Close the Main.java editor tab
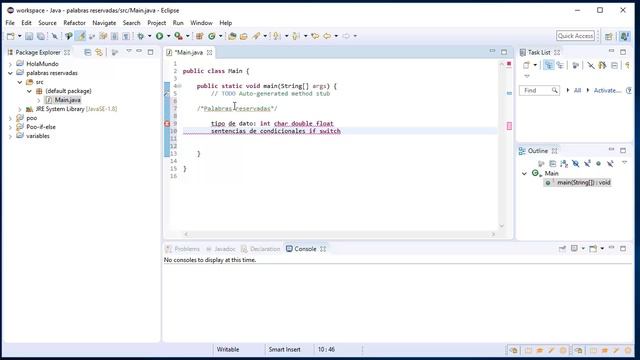This screenshot has height=360, width=640. (x=209, y=52)
